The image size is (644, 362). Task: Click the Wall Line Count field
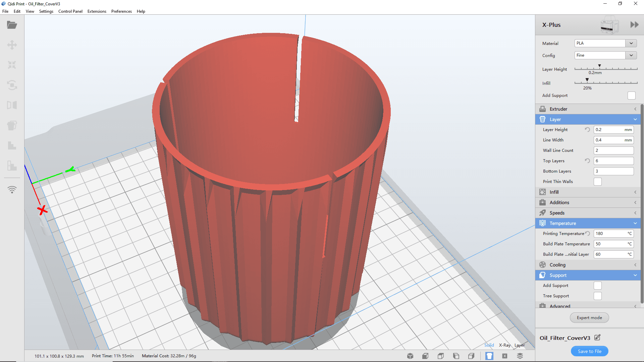coord(613,150)
